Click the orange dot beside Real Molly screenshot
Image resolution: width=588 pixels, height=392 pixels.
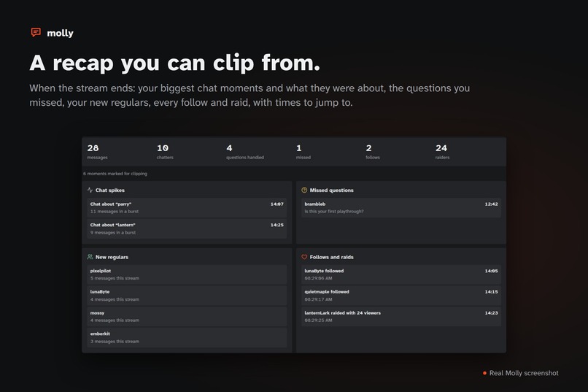[x=484, y=373]
